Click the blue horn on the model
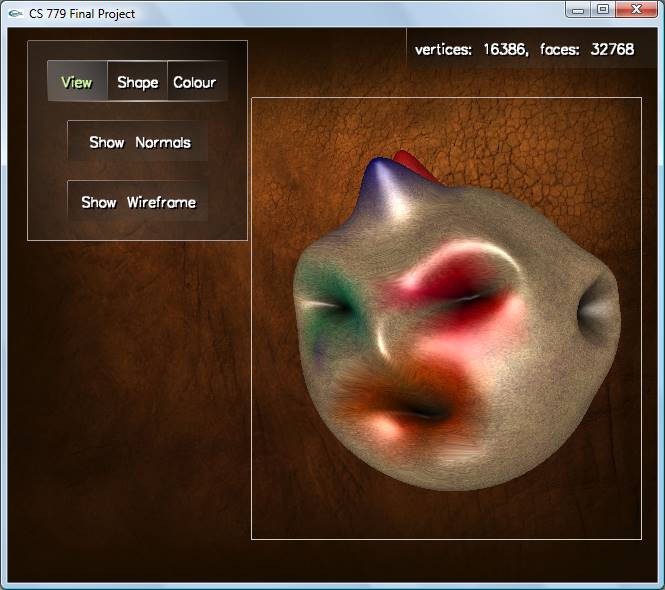Image resolution: width=665 pixels, height=590 pixels. point(381,181)
